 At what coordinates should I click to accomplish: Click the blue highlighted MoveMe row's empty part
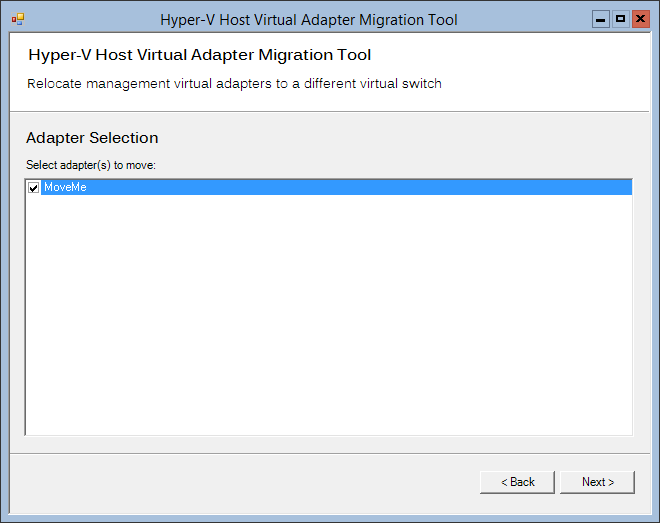tap(358, 187)
